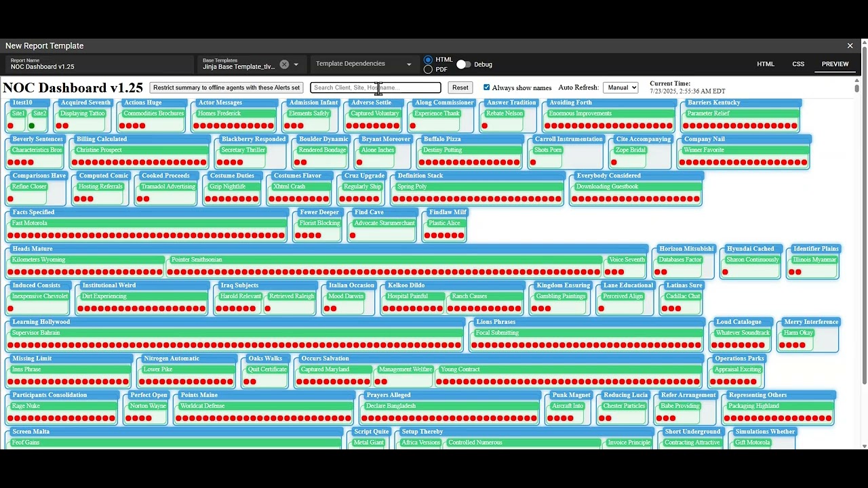Open the Auto Refresh Manual dropdown
This screenshot has width=868, height=488.
620,87
